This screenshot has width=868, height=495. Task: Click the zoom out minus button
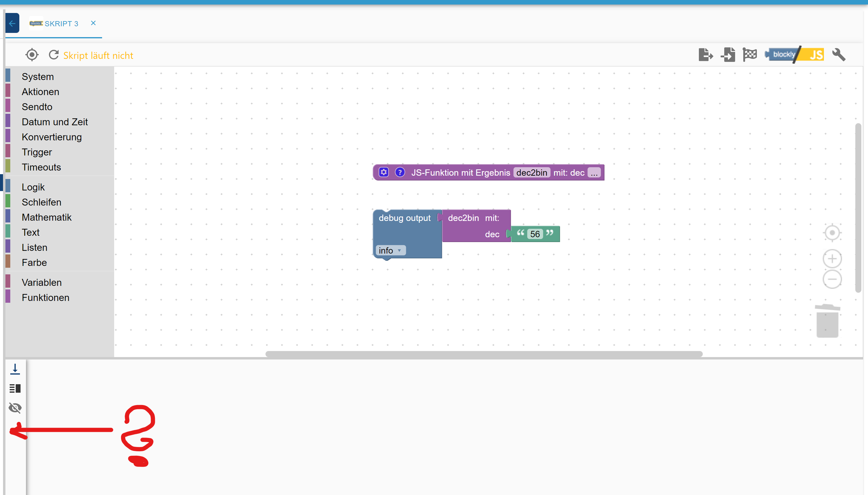(x=832, y=279)
